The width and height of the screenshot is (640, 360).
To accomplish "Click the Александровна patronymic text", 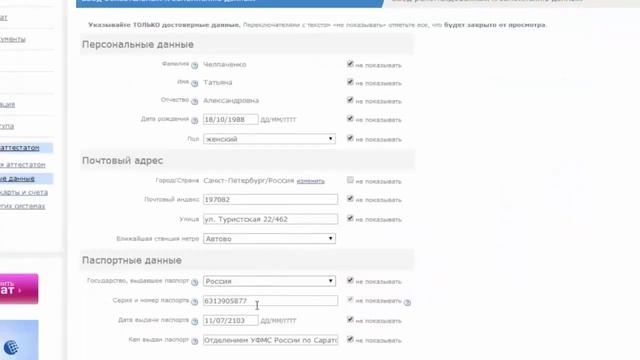I will click(231, 100).
